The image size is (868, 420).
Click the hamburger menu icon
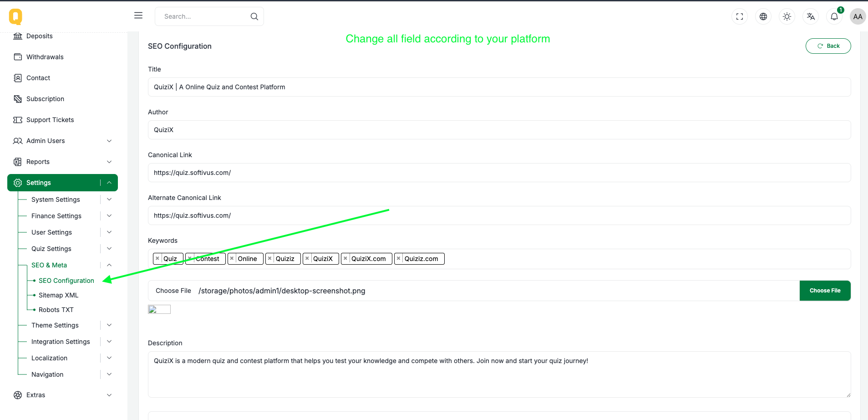[x=138, y=15]
